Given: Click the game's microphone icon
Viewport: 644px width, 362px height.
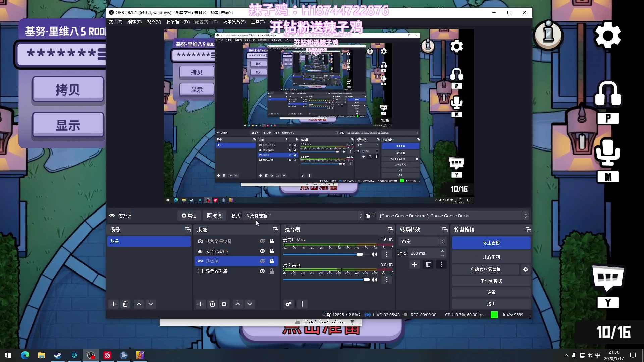Looking at the screenshot, I should click(x=607, y=153).
